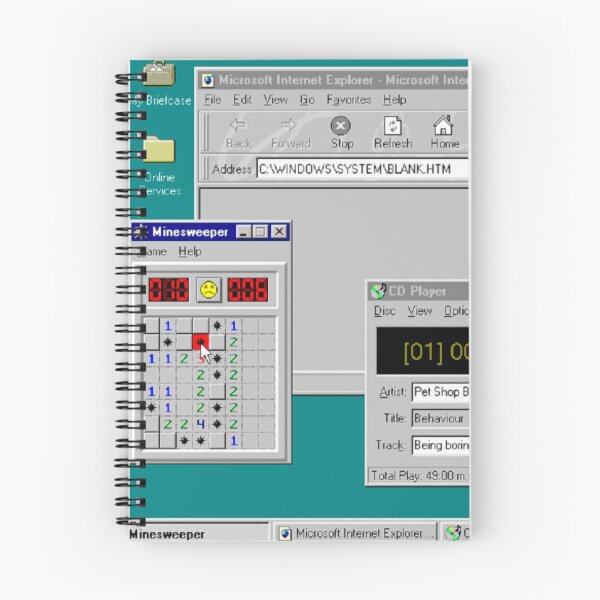Click the Minesweeper taskbar button
Image resolution: width=600 pixels, height=600 pixels.
pos(199,533)
